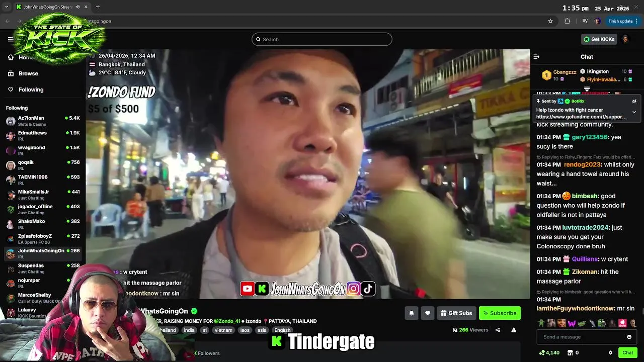Click the English language tag
Viewport: 644px width, 362px height.
click(282, 330)
